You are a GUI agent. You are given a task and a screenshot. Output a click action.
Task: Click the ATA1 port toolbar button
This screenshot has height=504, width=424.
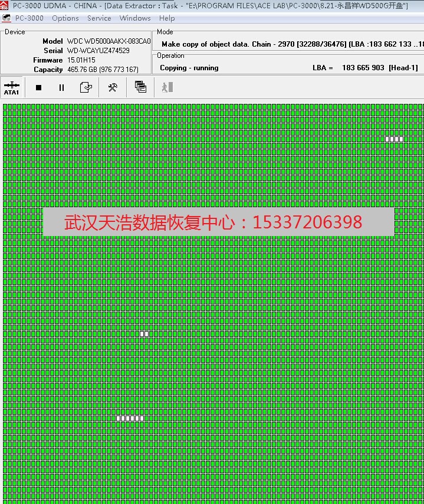[x=12, y=88]
